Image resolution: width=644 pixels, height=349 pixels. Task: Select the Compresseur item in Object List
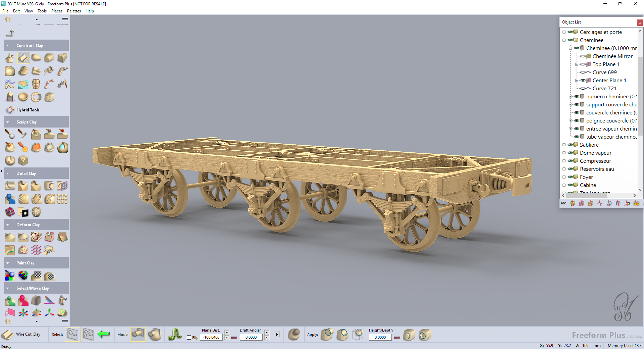pyautogui.click(x=595, y=161)
